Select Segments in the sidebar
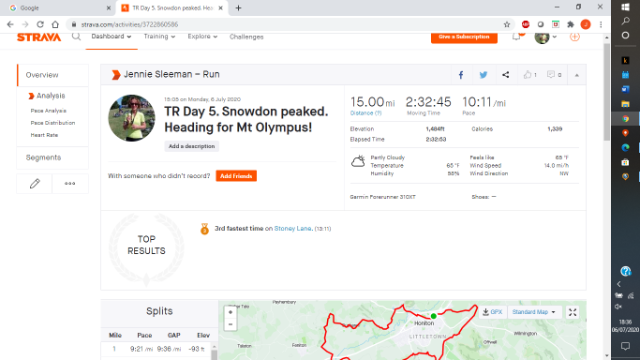 click(x=43, y=158)
